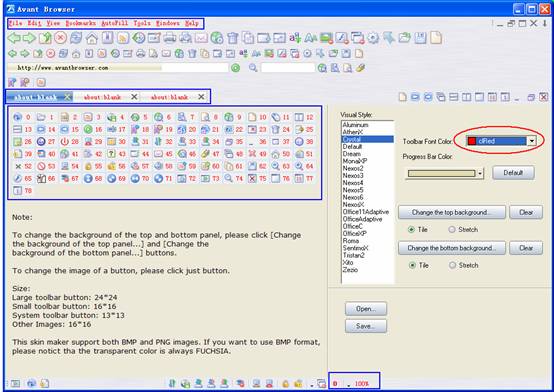Select Office11Adaptive in Visual Style list
The height and width of the screenshot is (392, 554).
pyautogui.click(x=366, y=212)
